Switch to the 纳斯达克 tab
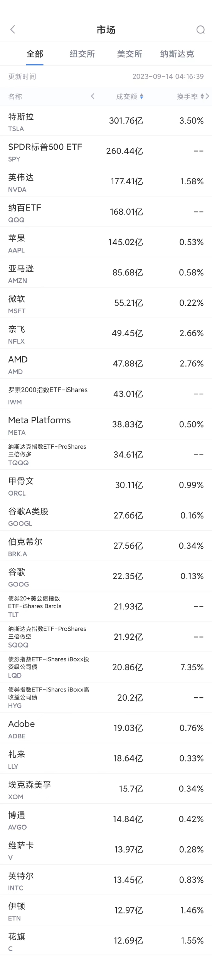This screenshot has width=212, height=980. (x=177, y=54)
